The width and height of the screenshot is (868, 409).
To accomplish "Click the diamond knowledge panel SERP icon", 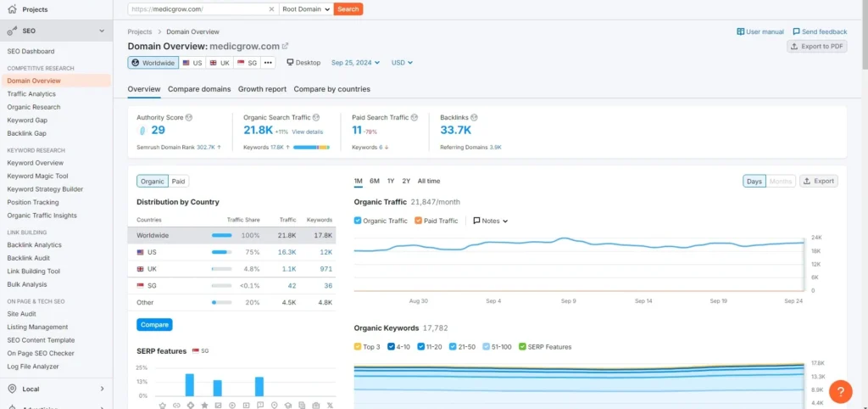I will 191,405.
